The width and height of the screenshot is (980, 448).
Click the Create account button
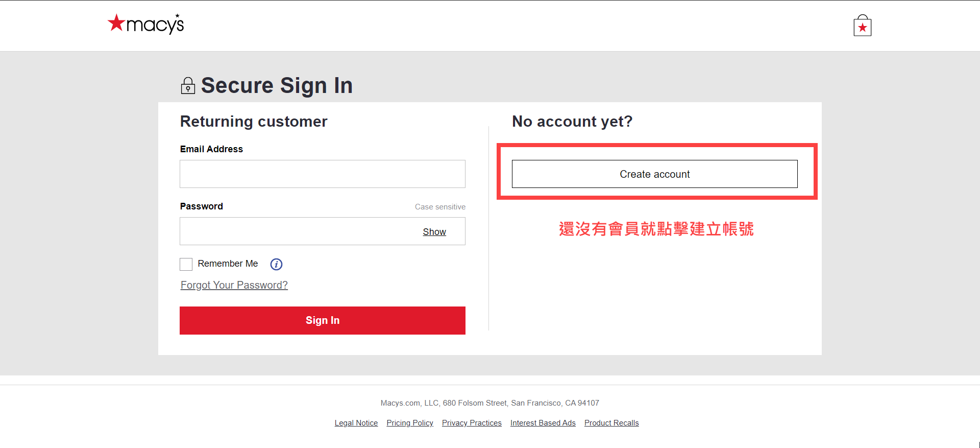pyautogui.click(x=654, y=174)
